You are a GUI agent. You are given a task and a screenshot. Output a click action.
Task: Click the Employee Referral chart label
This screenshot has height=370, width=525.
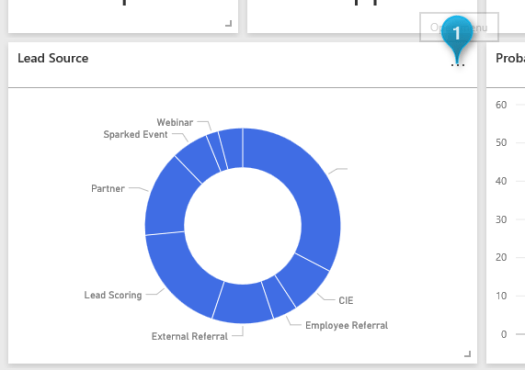[347, 325]
